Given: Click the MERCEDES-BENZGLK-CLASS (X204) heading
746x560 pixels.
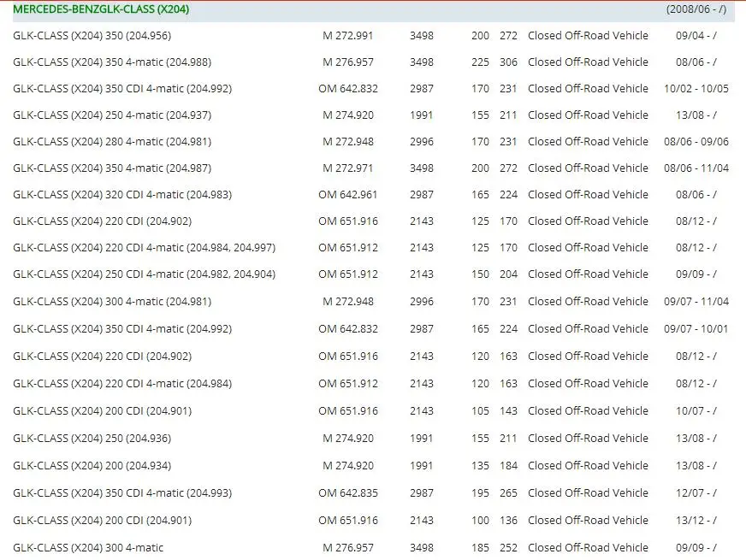Looking at the screenshot, I should 101,9.
